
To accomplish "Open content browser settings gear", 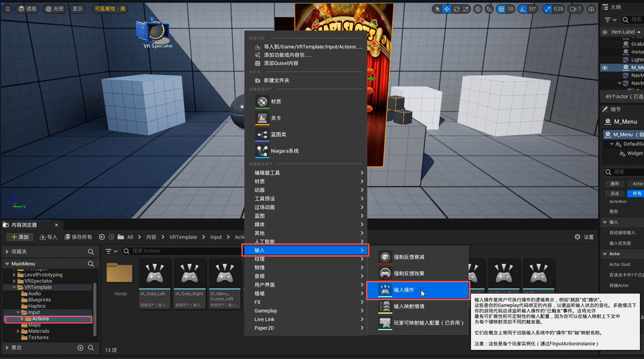I will tap(577, 237).
